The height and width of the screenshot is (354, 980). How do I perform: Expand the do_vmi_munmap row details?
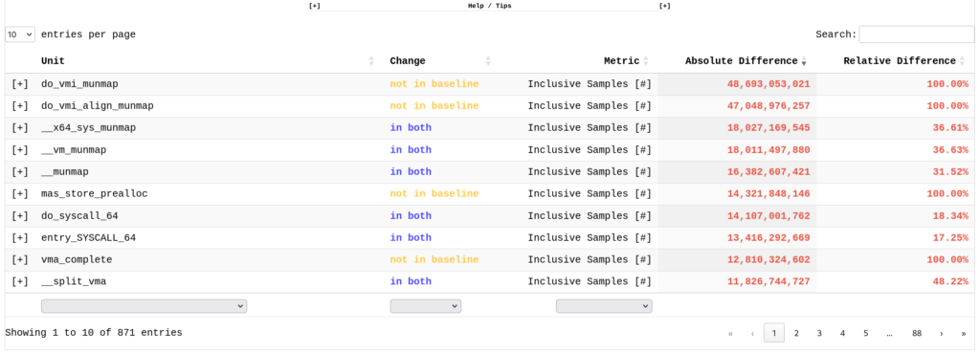click(x=20, y=83)
